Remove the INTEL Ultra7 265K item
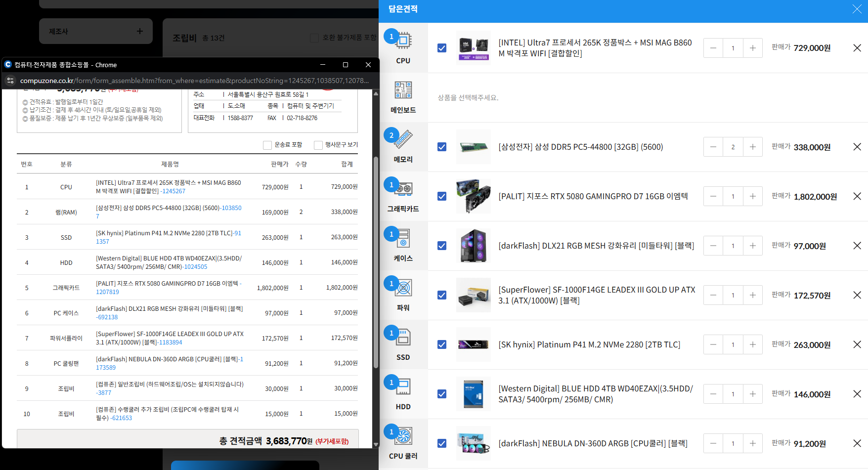 [x=857, y=48]
